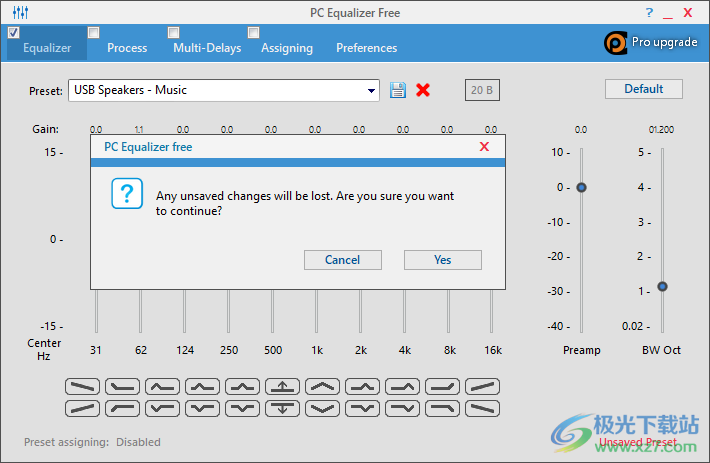The height and width of the screenshot is (463, 710).
Task: Apply rising tilt curve, first in lower row
Action: pyautogui.click(x=82, y=408)
